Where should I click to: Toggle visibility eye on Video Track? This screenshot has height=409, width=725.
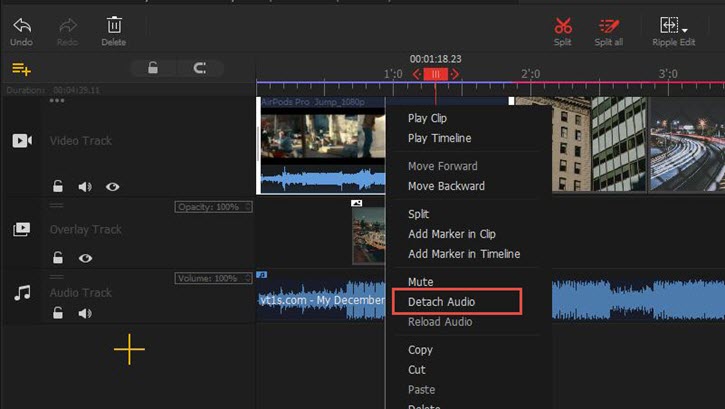(113, 186)
